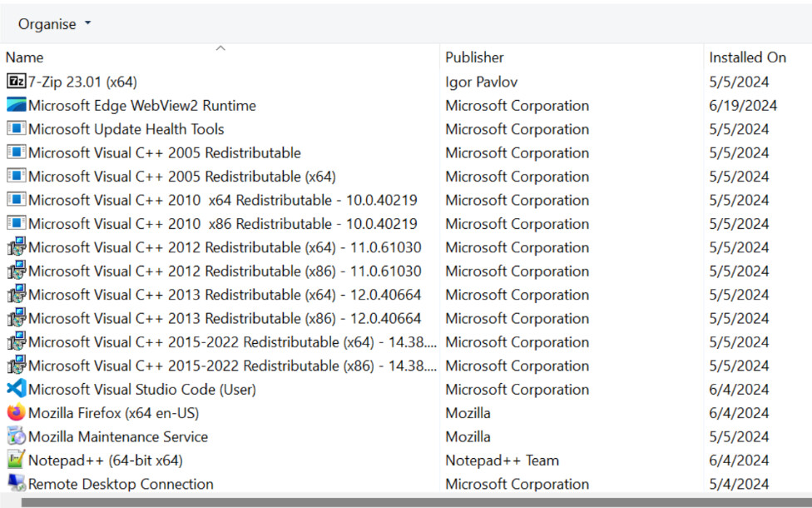Click Igor Pavlov publisher cell
The width and height of the screenshot is (812, 508).
(481, 82)
